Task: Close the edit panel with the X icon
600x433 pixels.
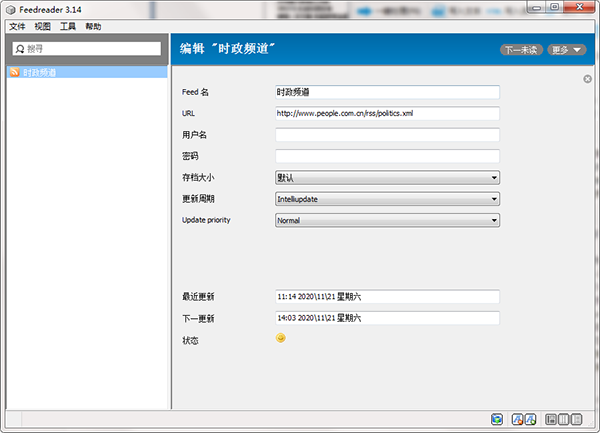Action: (x=587, y=79)
